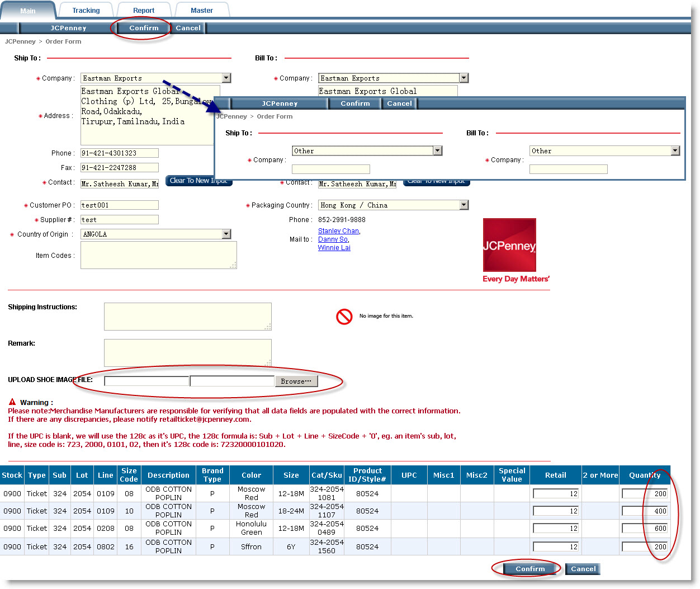Click the Ship To Address text area
The width and height of the screenshot is (700, 589).
(148, 115)
